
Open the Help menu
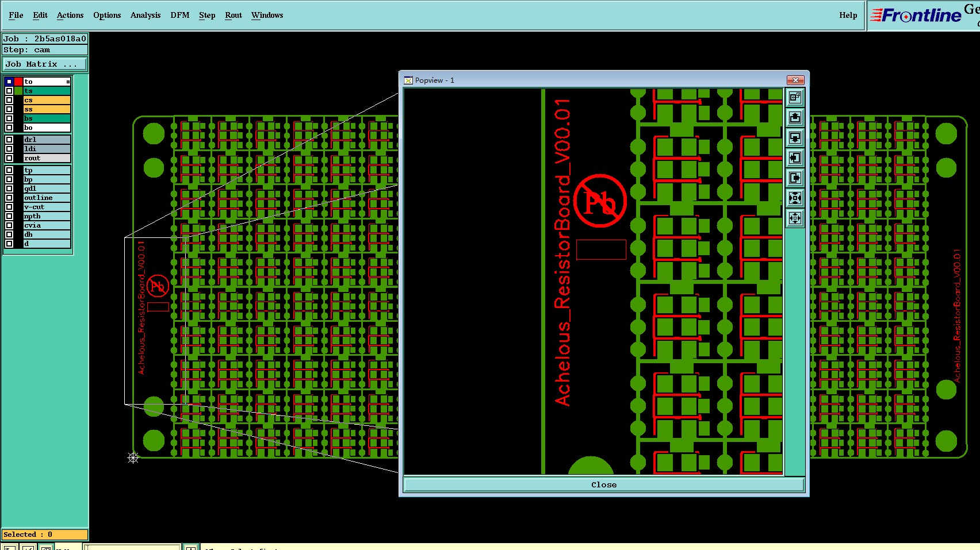pyautogui.click(x=848, y=15)
